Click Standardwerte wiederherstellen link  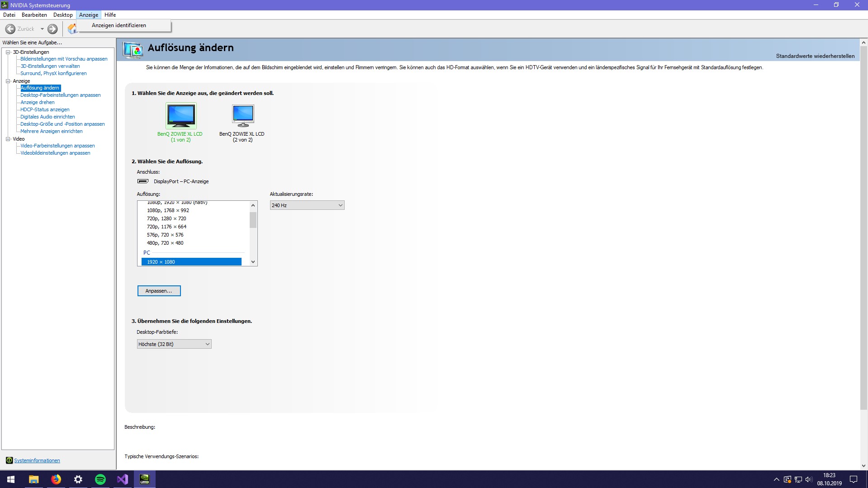pos(815,56)
